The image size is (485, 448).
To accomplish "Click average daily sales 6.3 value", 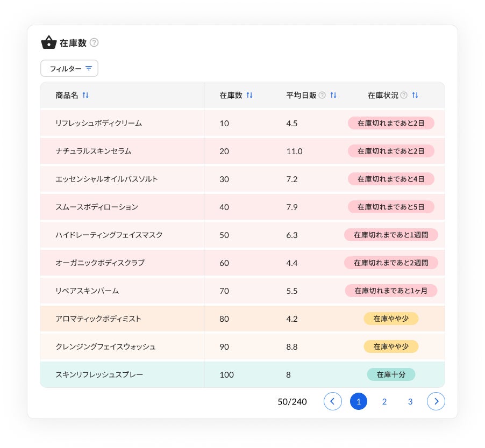I will [x=292, y=235].
